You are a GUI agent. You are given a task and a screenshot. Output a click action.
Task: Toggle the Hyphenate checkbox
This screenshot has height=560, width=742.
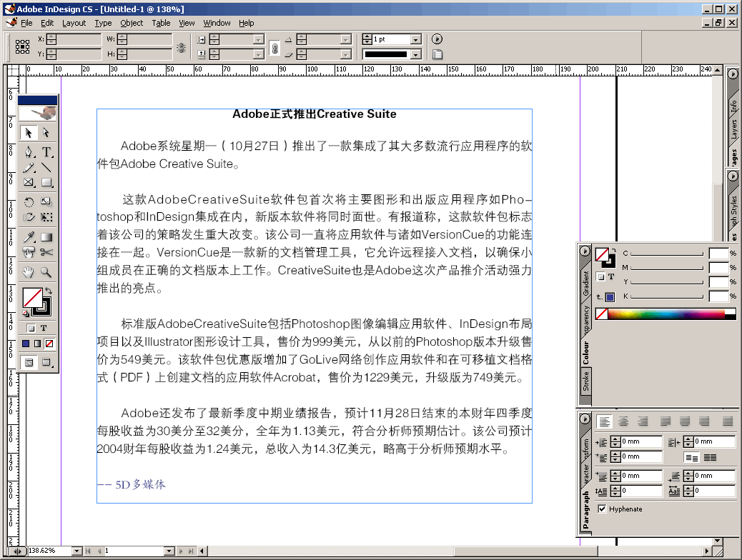[602, 509]
